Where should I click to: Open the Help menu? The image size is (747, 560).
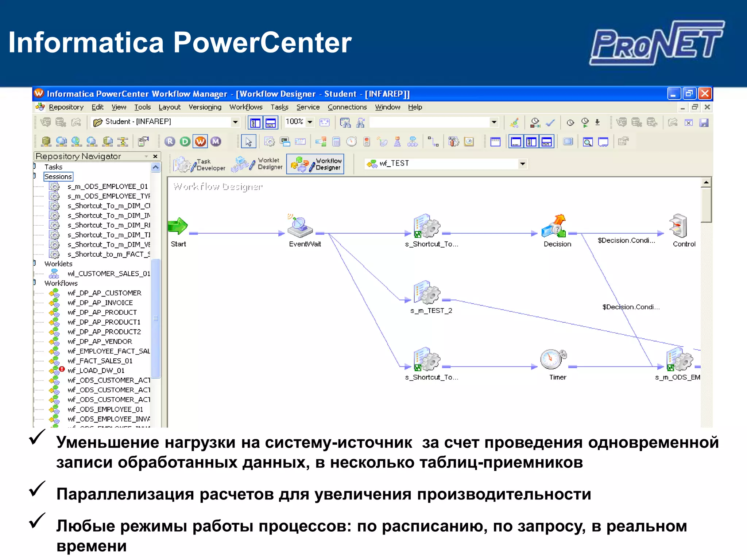pyautogui.click(x=415, y=107)
